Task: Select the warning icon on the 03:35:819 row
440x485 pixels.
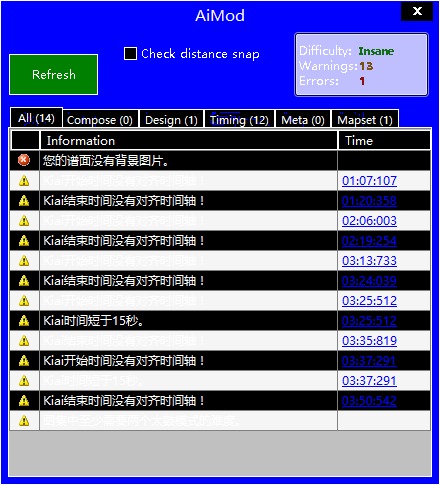Action: [24, 341]
